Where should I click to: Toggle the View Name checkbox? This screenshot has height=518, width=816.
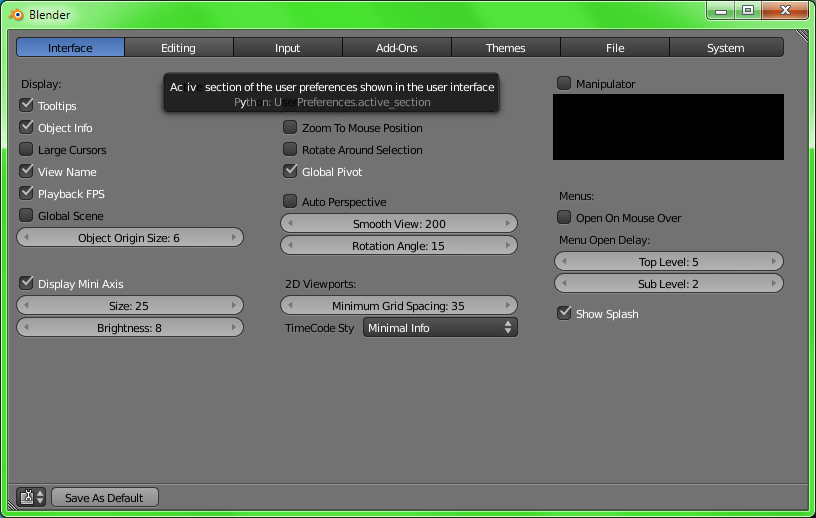point(26,171)
